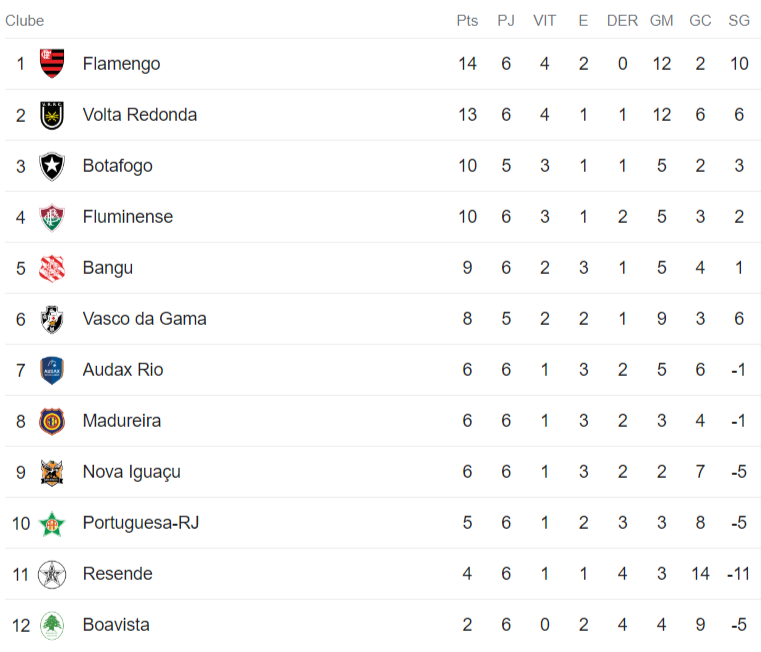Select the Botafogo star crest icon
761x652 pixels.
[x=52, y=166]
